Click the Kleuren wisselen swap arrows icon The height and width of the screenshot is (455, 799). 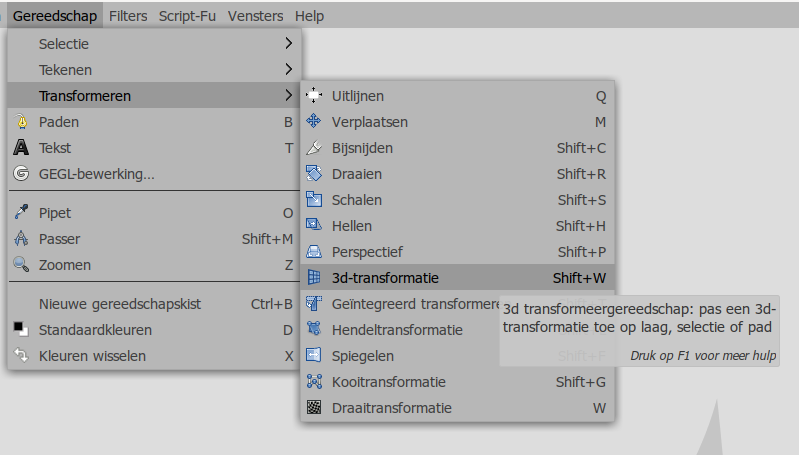point(21,355)
